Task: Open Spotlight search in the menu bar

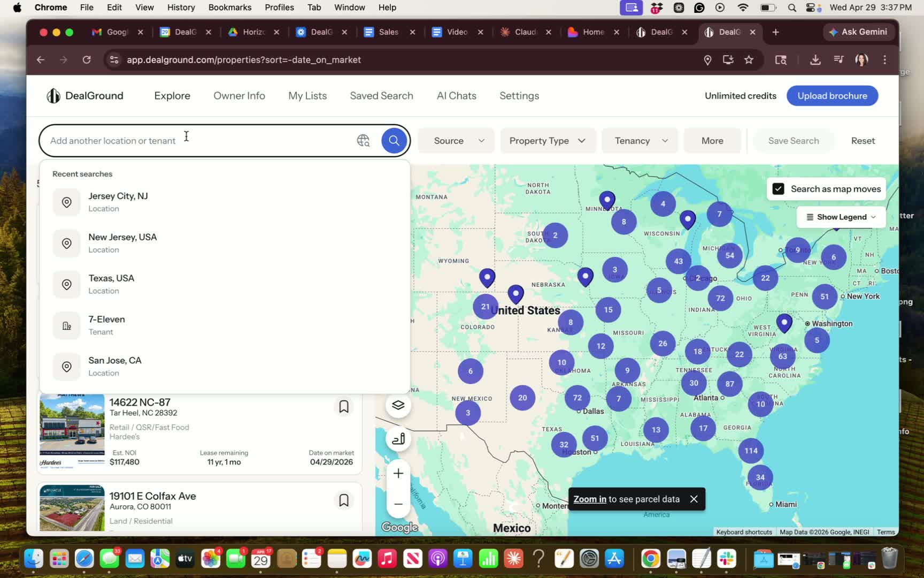Action: tap(792, 7)
